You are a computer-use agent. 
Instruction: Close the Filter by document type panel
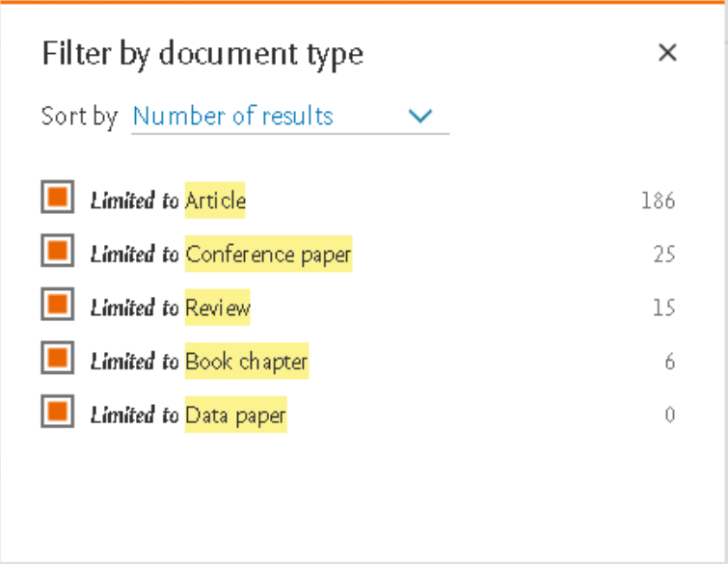click(x=667, y=53)
